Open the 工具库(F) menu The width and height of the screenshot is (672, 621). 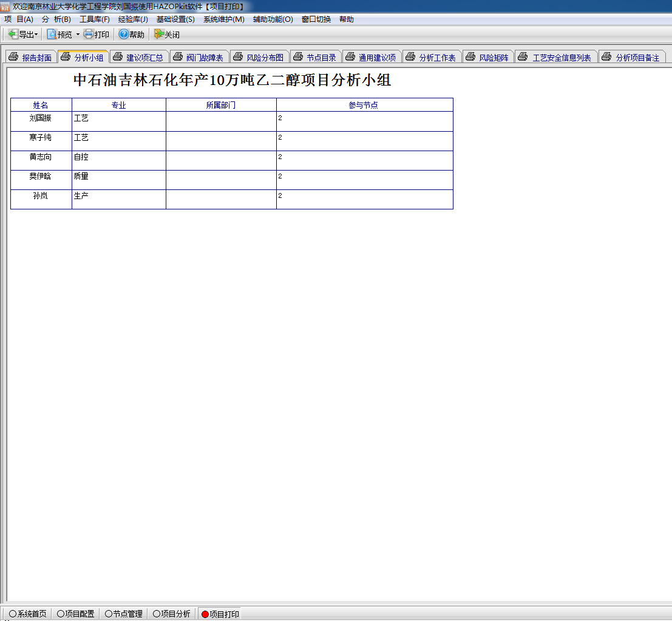pos(95,19)
